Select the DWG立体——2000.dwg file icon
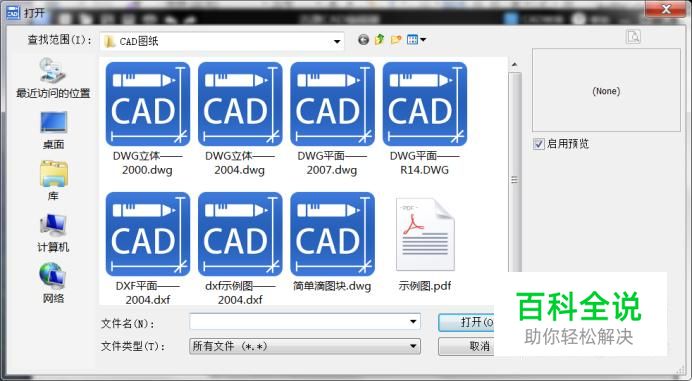The image size is (692, 381). (148, 104)
